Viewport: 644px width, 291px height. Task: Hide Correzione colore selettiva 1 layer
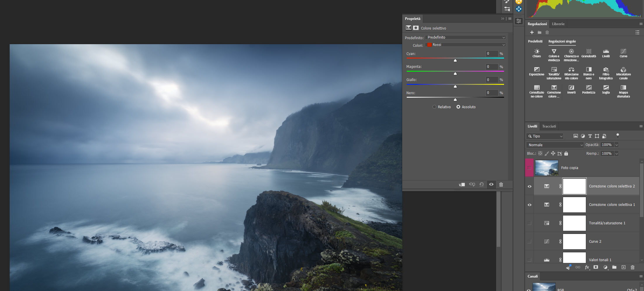[529, 205]
